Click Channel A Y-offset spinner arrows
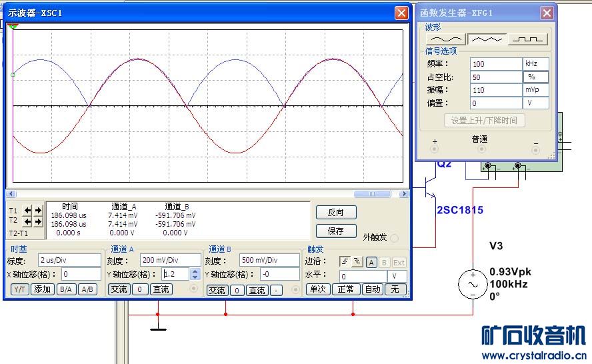This screenshot has width=592, height=364. (x=195, y=274)
